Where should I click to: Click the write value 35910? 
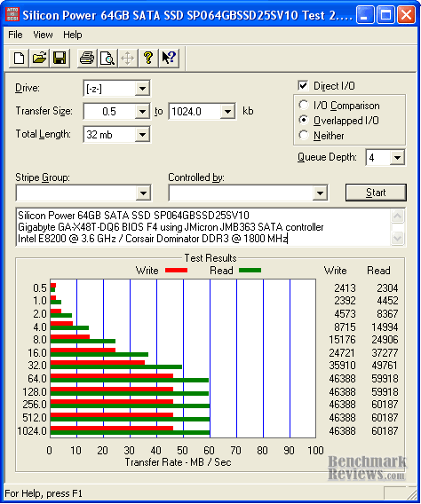point(342,366)
